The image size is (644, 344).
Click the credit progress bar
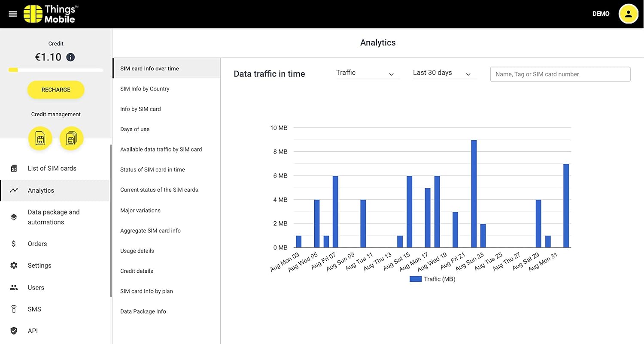(x=56, y=70)
